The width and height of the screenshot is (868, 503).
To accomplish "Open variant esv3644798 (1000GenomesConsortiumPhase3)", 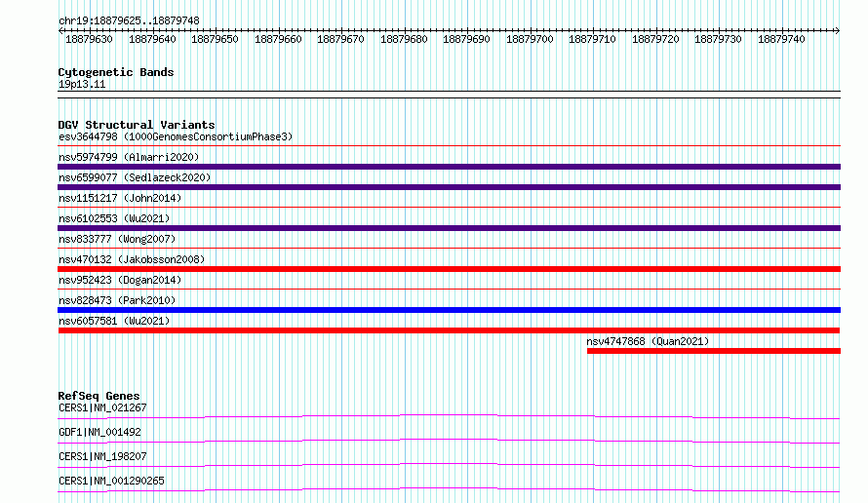I will click(176, 136).
